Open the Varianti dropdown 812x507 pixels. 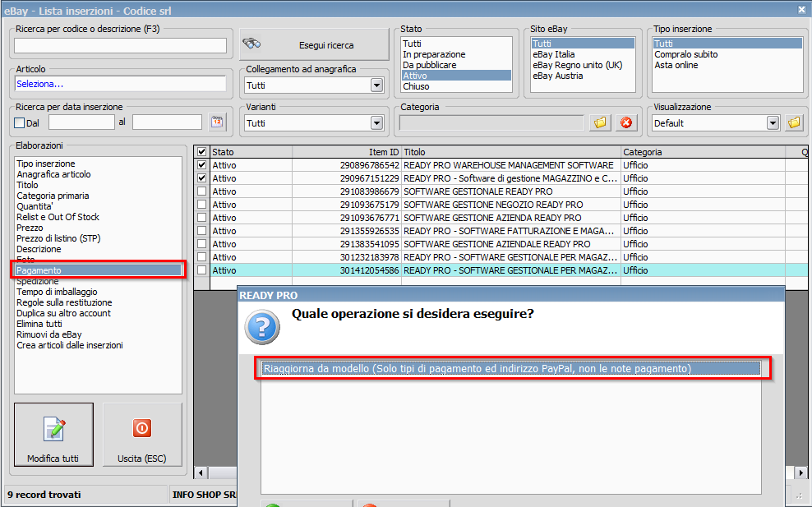coord(377,122)
